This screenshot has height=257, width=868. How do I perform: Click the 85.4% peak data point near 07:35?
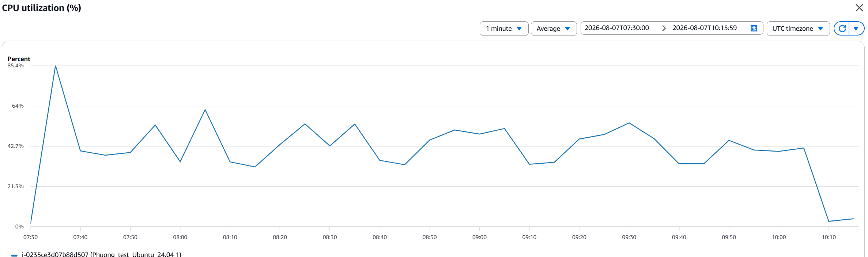pos(56,66)
